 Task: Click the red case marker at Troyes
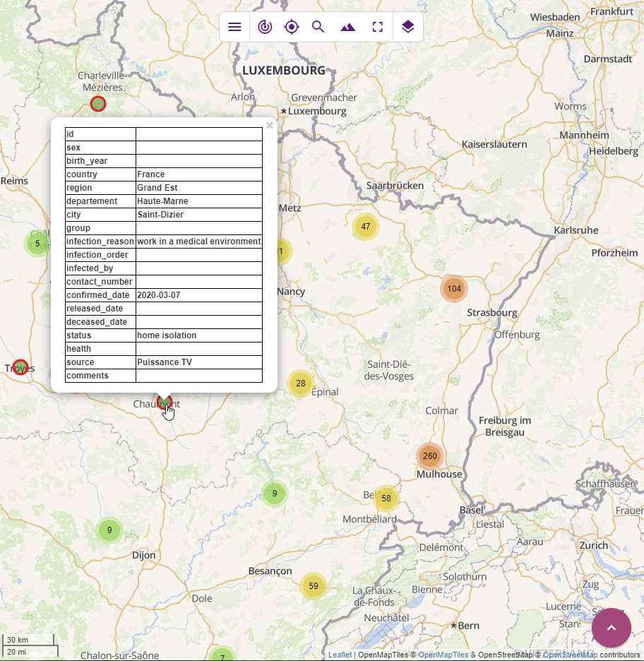pyautogui.click(x=20, y=367)
